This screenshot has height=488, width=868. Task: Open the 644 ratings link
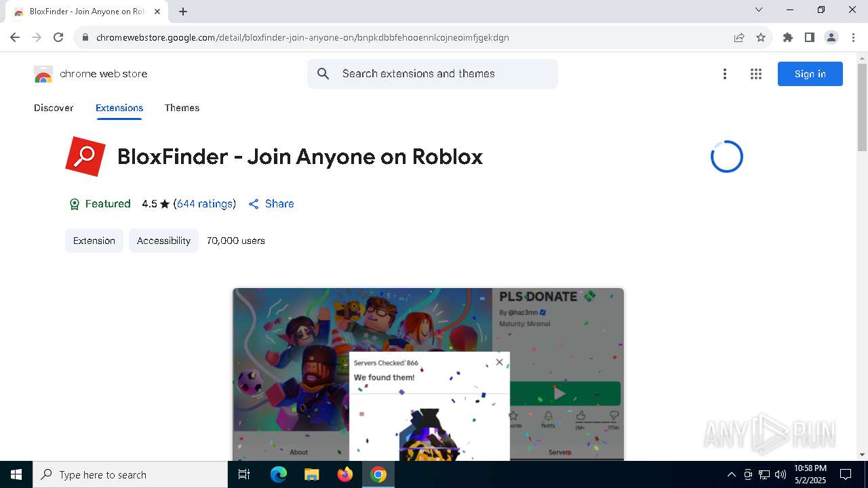[x=205, y=203]
